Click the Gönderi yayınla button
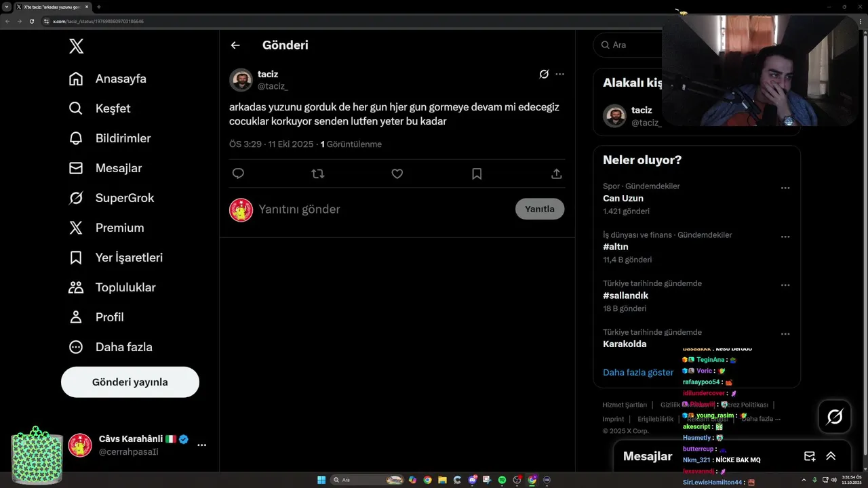This screenshot has width=868, height=488. coord(130,382)
